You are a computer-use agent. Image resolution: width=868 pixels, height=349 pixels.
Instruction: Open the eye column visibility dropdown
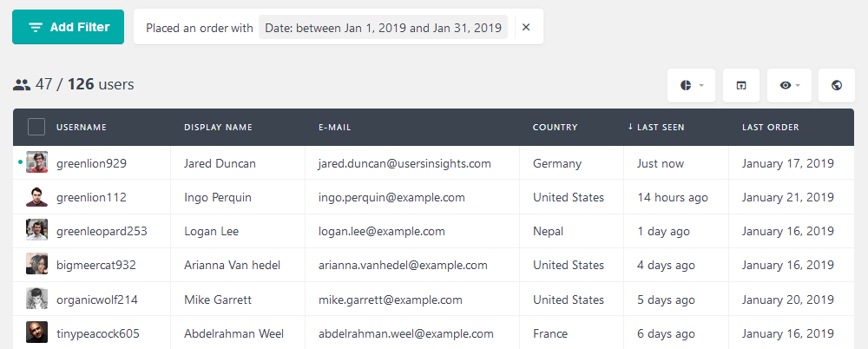pyautogui.click(x=789, y=85)
